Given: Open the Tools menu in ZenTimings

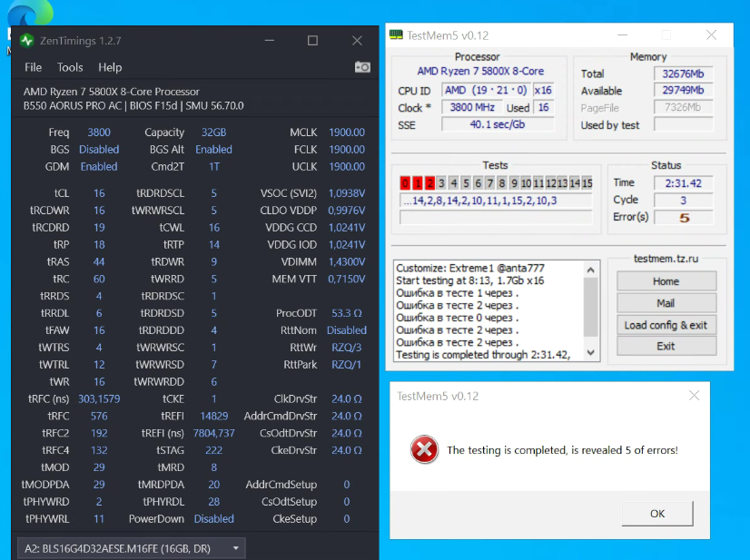Looking at the screenshot, I should 70,67.
